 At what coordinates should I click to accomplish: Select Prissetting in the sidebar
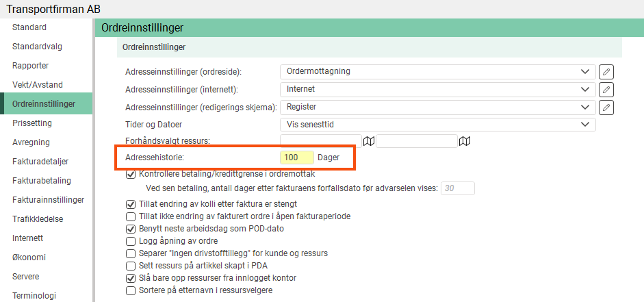[x=32, y=123]
